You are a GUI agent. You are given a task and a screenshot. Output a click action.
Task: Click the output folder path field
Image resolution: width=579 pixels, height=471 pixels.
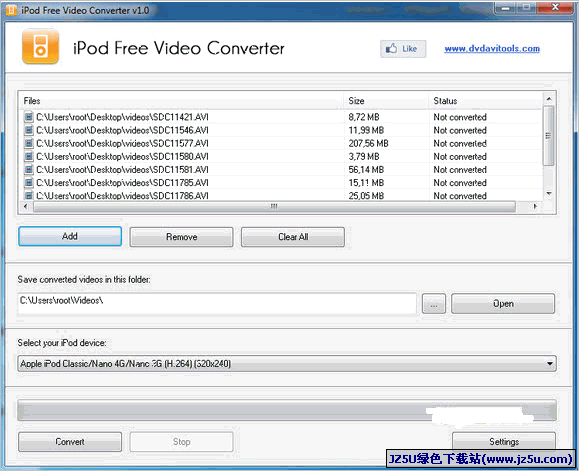(217, 303)
